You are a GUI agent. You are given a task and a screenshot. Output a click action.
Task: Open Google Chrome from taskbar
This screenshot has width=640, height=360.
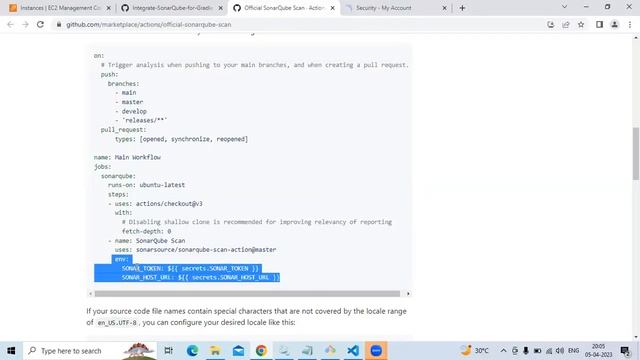pyautogui.click(x=261, y=351)
